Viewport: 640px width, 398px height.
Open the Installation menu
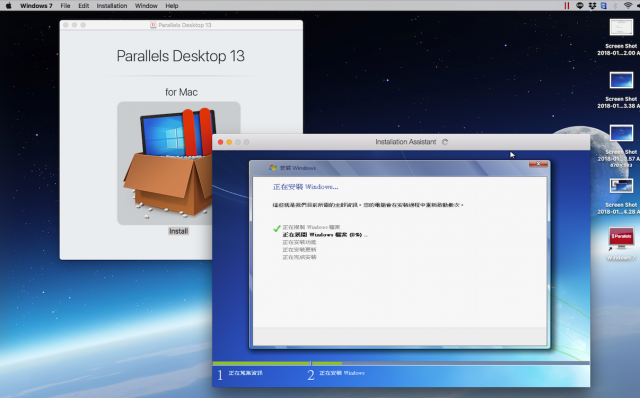pyautogui.click(x=112, y=6)
